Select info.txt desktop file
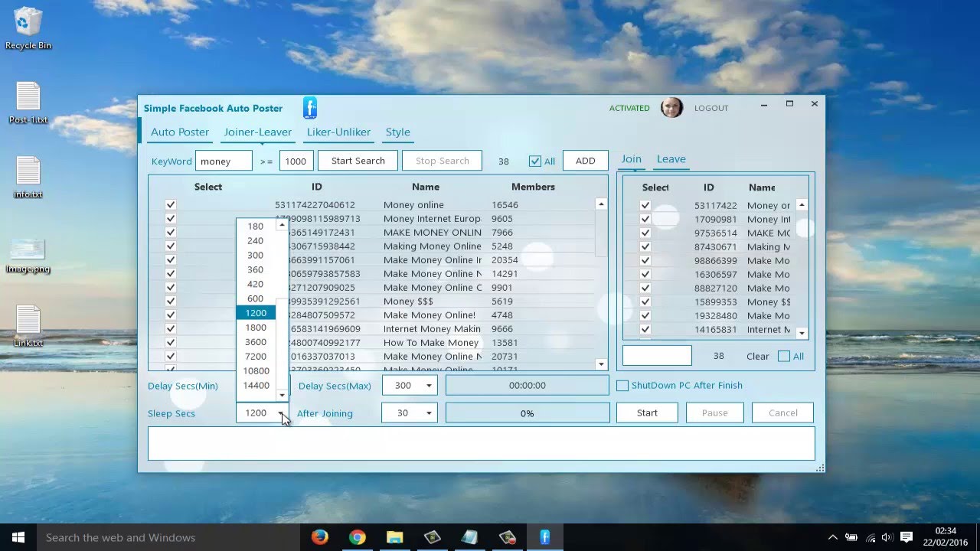Image resolution: width=980 pixels, height=551 pixels. [x=28, y=177]
